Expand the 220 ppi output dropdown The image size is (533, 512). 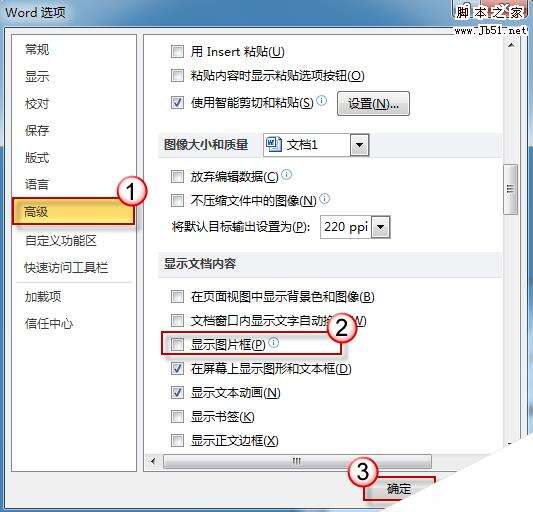pos(381,227)
